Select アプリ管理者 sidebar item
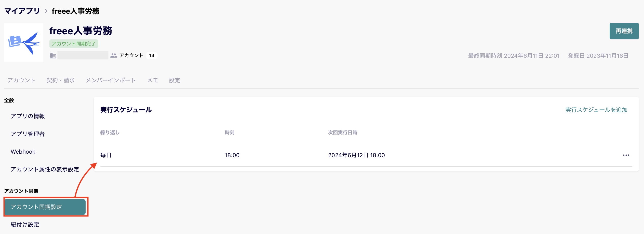644x234 pixels. tap(28, 134)
